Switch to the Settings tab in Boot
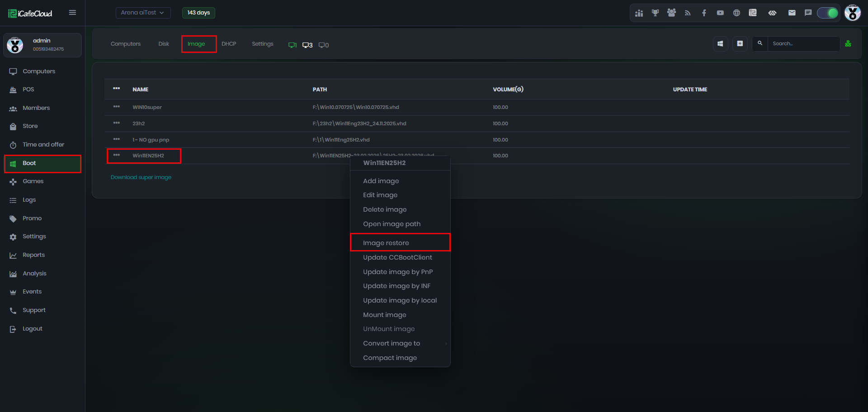The width and height of the screenshot is (868, 412). 263,44
